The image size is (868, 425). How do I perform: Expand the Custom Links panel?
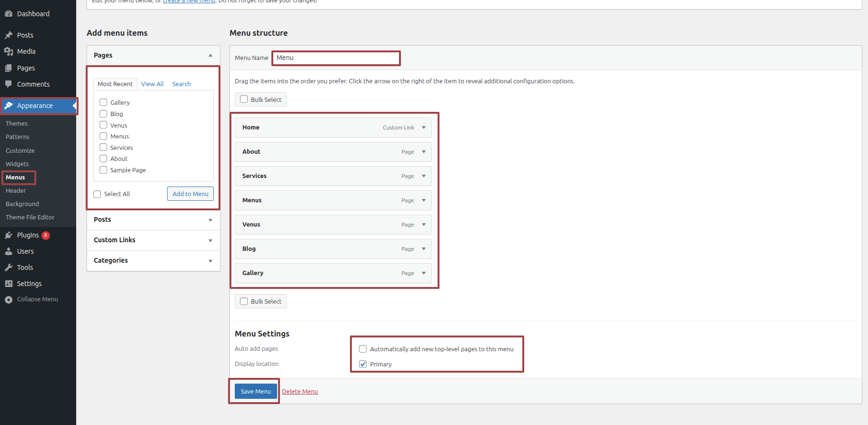210,240
